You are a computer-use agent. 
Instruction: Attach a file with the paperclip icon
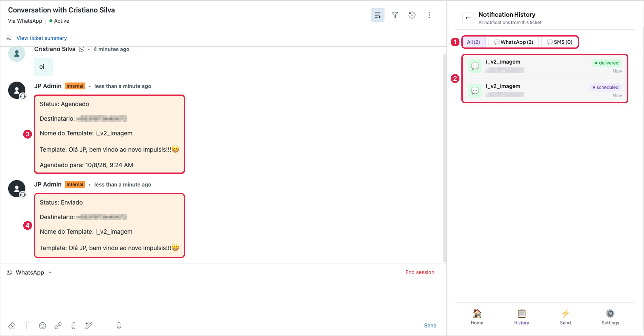point(73,325)
